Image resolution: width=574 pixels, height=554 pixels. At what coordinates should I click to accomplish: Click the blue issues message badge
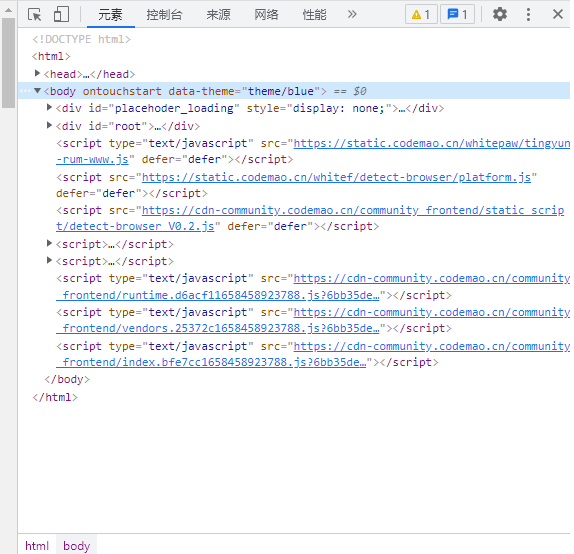(x=457, y=15)
